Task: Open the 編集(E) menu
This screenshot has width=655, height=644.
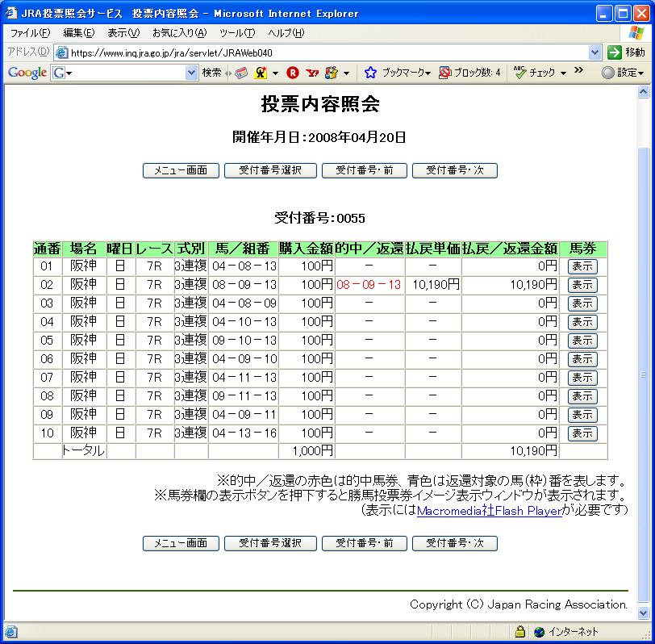Action: 78,33
